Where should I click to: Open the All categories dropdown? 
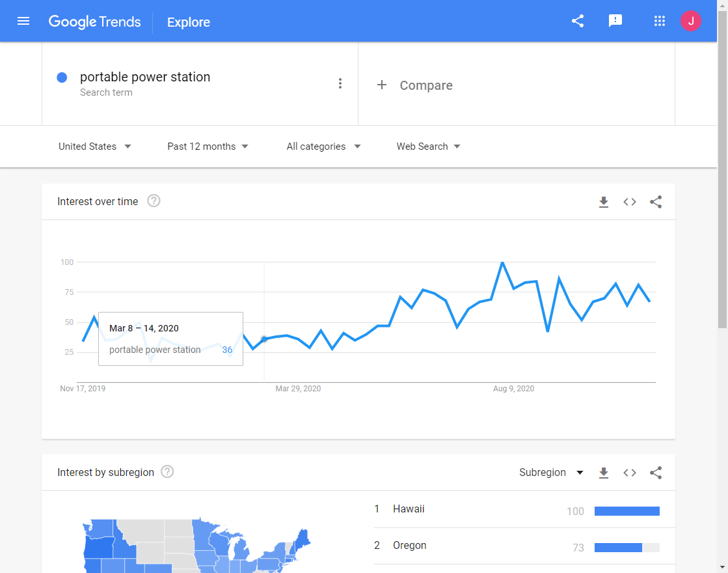click(x=323, y=147)
